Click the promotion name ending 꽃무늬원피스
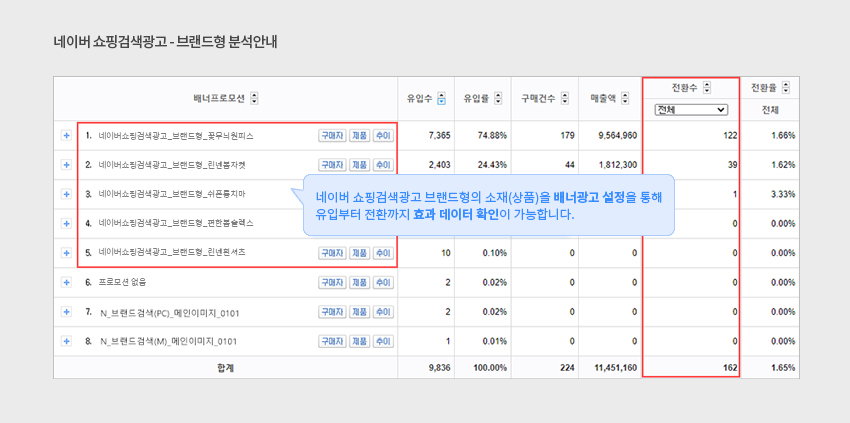This screenshot has height=423, width=850. point(176,136)
